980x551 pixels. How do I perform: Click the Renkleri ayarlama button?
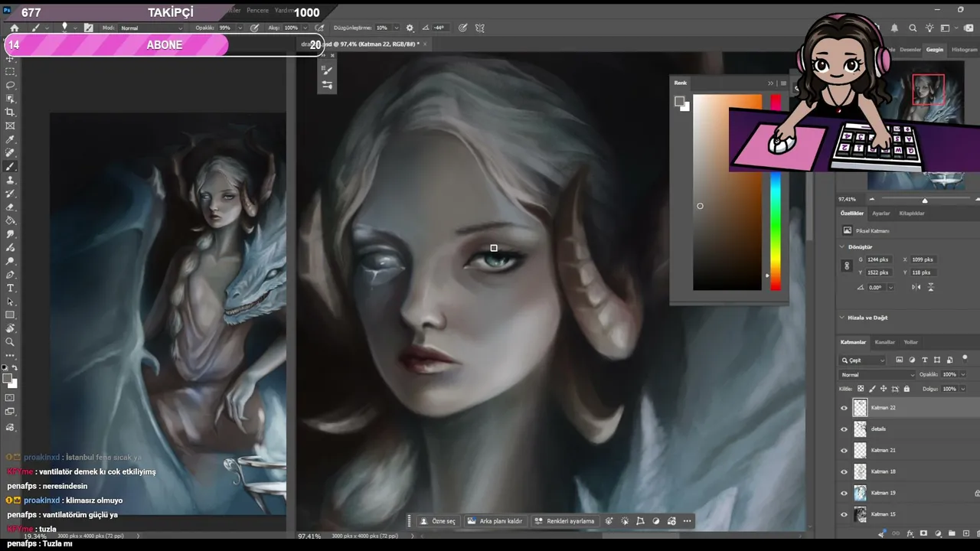tap(565, 521)
